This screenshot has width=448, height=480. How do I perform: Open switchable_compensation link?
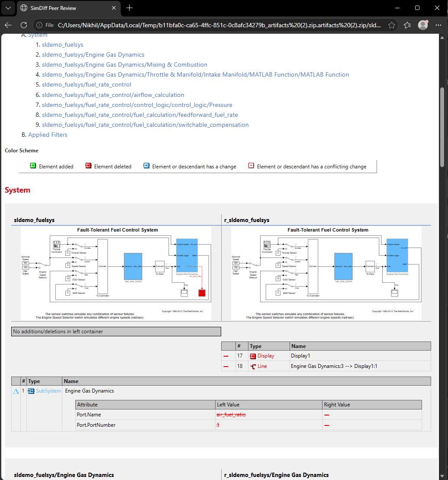click(x=145, y=125)
